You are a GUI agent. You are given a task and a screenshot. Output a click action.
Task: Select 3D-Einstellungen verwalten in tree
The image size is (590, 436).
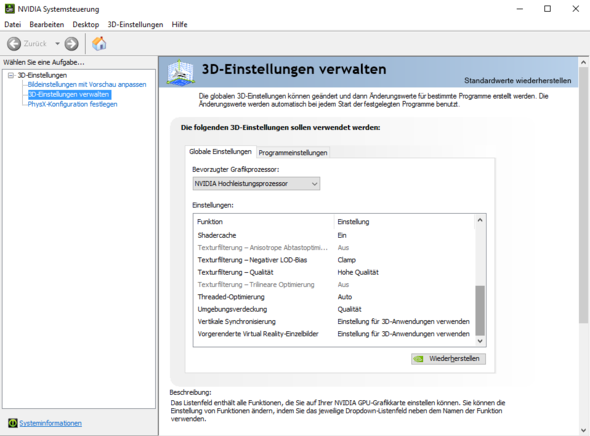coord(69,94)
